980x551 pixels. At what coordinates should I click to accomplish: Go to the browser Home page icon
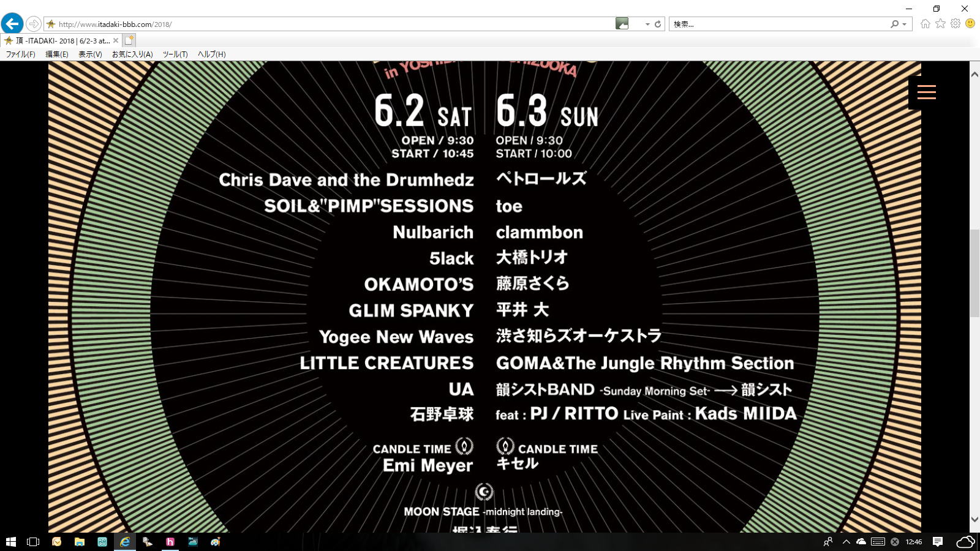[x=925, y=24]
